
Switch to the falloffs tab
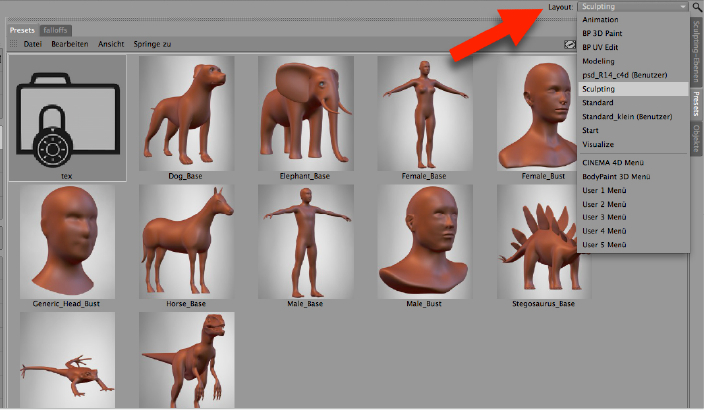[x=55, y=30]
